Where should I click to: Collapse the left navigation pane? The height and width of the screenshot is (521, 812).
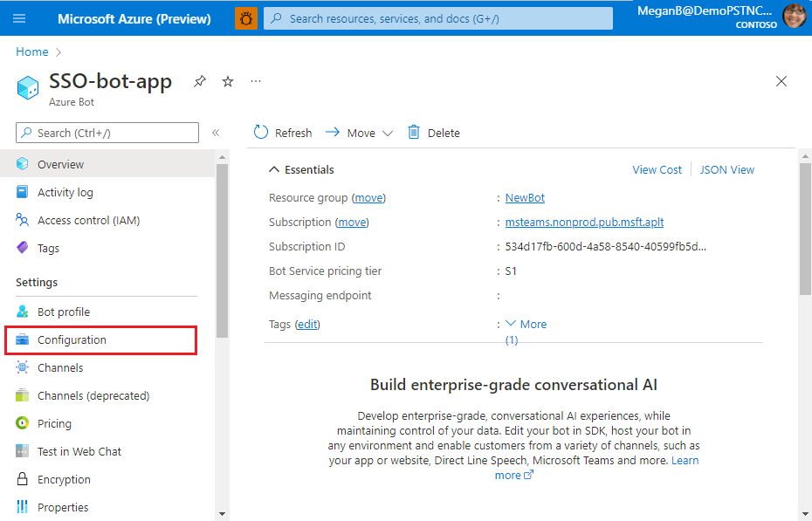pos(216,133)
